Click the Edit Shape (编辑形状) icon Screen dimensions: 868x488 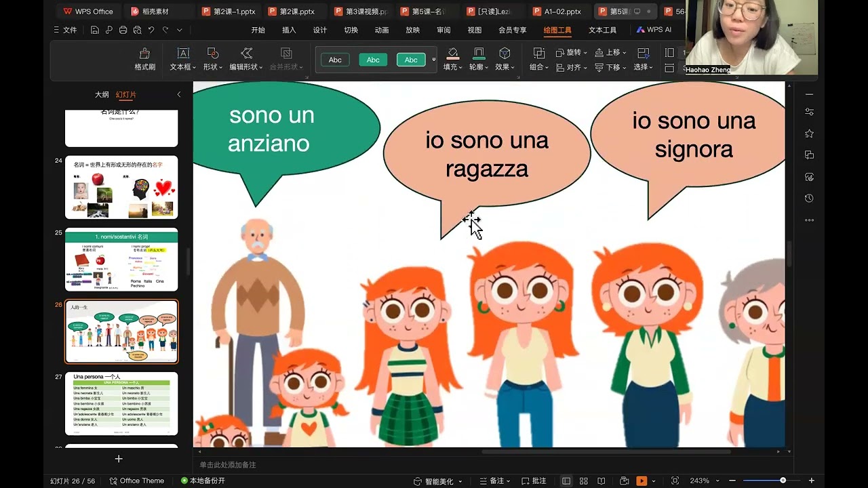click(246, 54)
